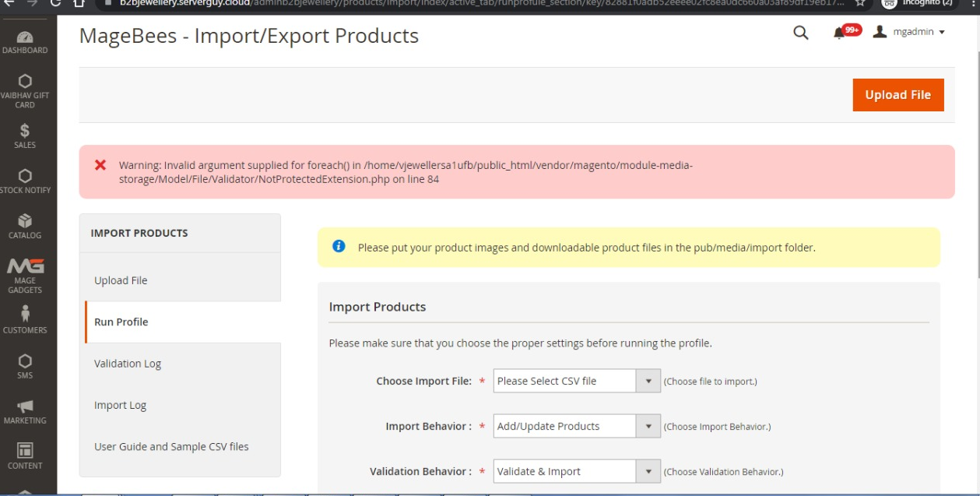The image size is (980, 496).
Task: Click the foreach() warning message text
Action: pos(406,172)
